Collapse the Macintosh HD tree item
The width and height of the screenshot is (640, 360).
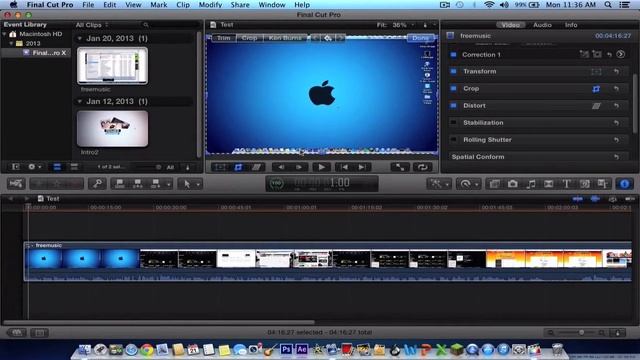click(4, 34)
